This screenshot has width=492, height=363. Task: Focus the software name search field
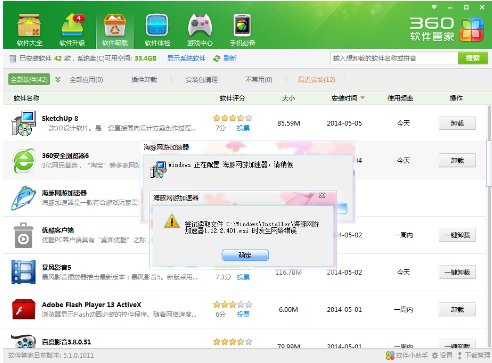[394, 58]
